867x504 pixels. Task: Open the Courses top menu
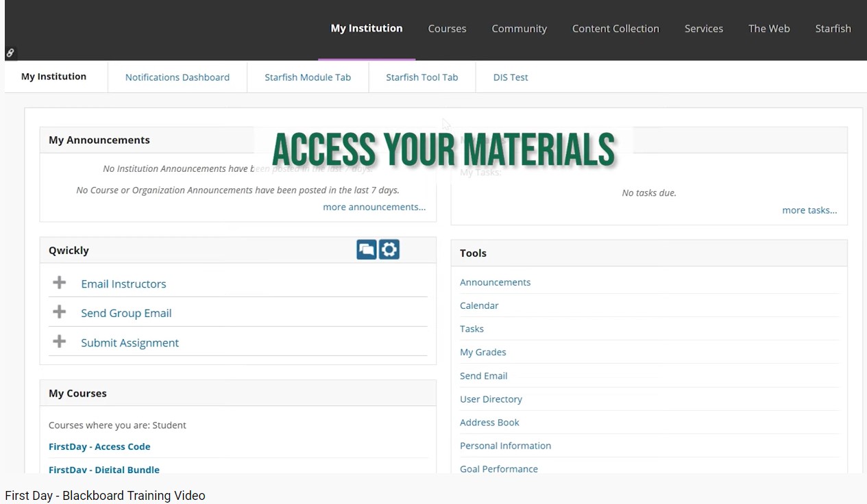pyautogui.click(x=447, y=29)
